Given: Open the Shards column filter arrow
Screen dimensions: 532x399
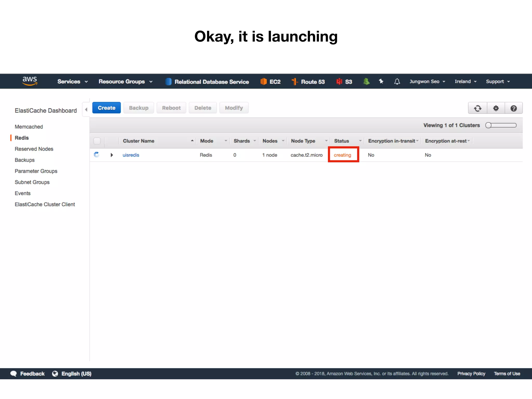Looking at the screenshot, I should [255, 141].
